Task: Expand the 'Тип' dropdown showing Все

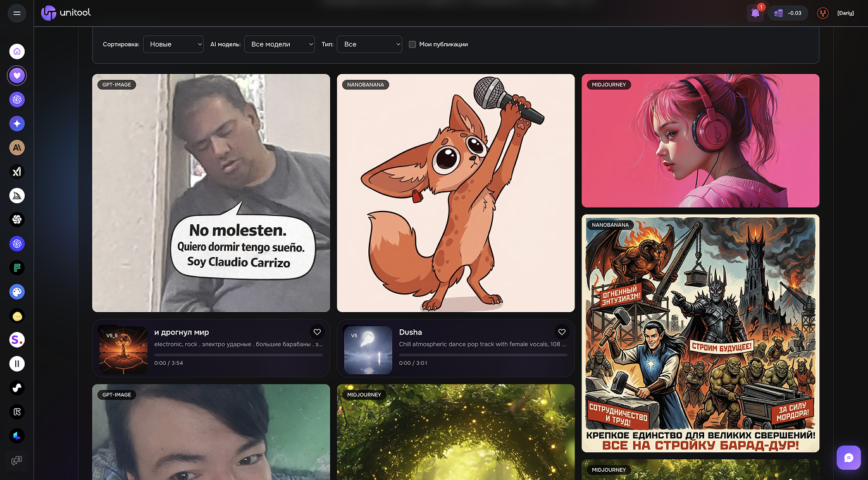Action: click(x=369, y=44)
